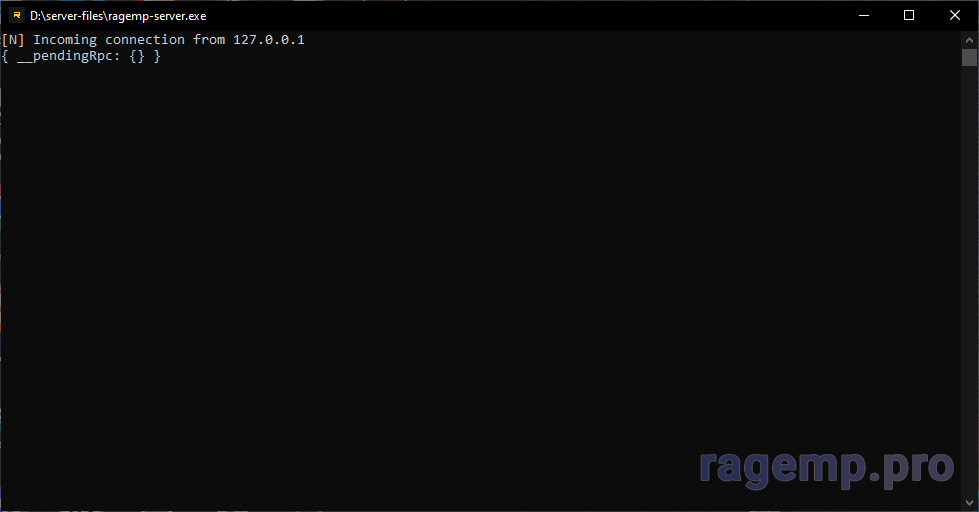Click the 127.0.0.1 IP address
Screen dimensions: 979x512
point(268,40)
